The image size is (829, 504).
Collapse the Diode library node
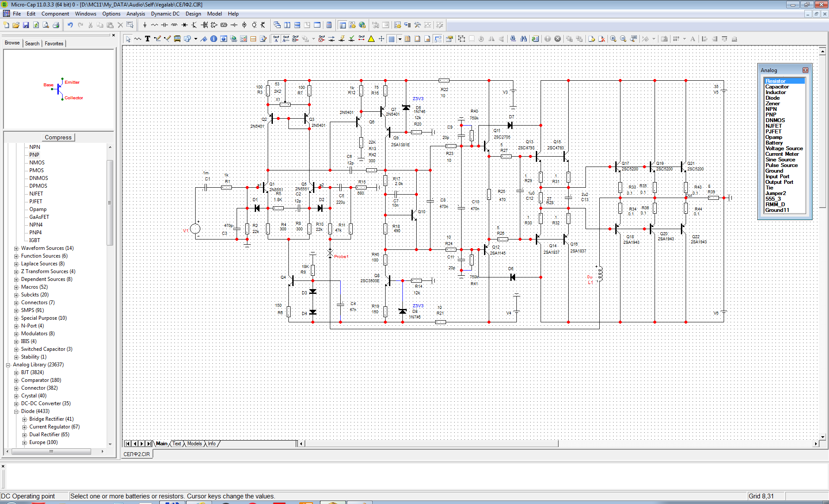click(16, 412)
